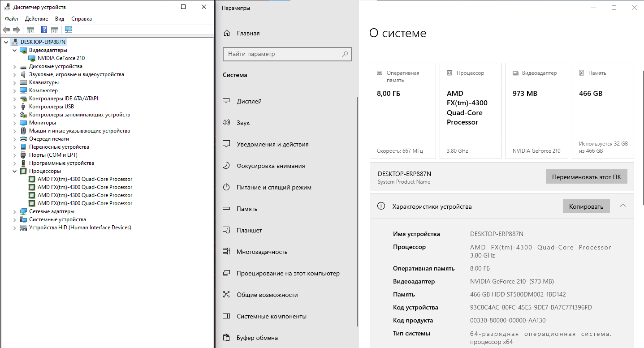
Task: Expand Устройства HID (Human Interface Devices)
Action: [15, 228]
